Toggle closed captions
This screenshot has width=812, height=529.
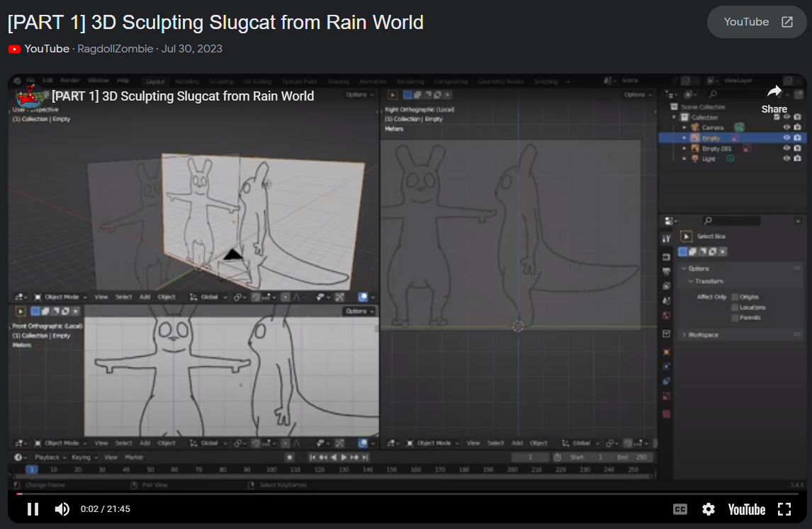click(x=680, y=509)
